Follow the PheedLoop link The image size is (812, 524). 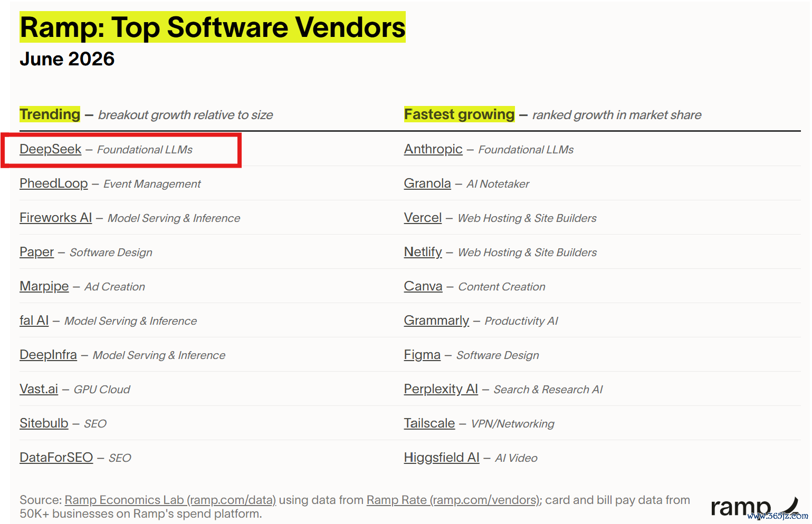tap(54, 183)
